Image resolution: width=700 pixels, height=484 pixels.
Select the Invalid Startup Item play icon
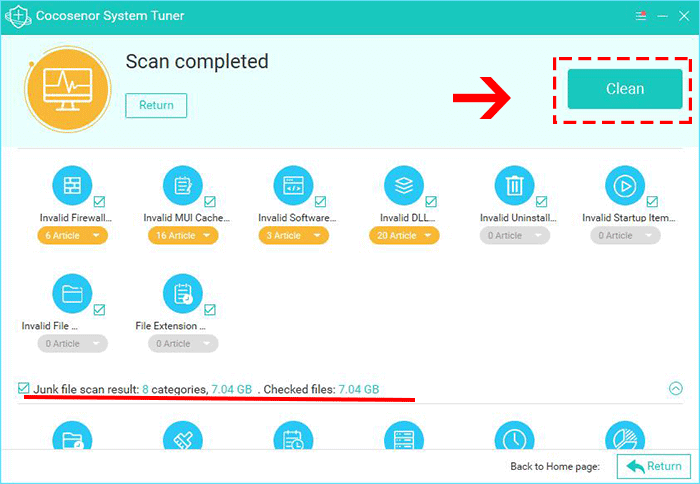[x=625, y=185]
